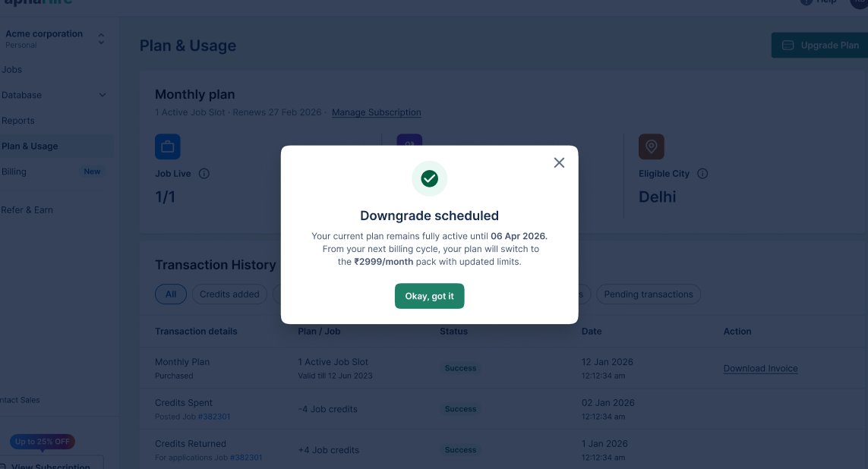Close the Downgrade scheduled dialog with X
The image size is (868, 469).
click(x=559, y=162)
